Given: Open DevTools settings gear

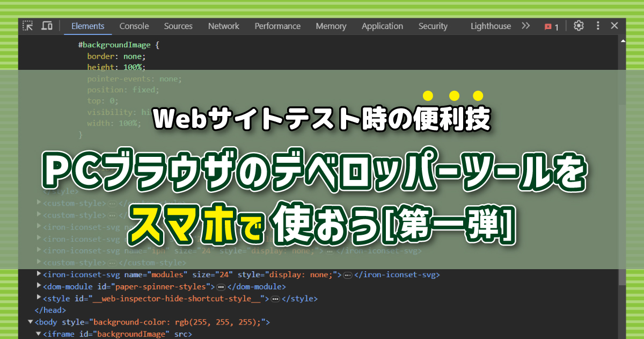Looking at the screenshot, I should tap(579, 26).
